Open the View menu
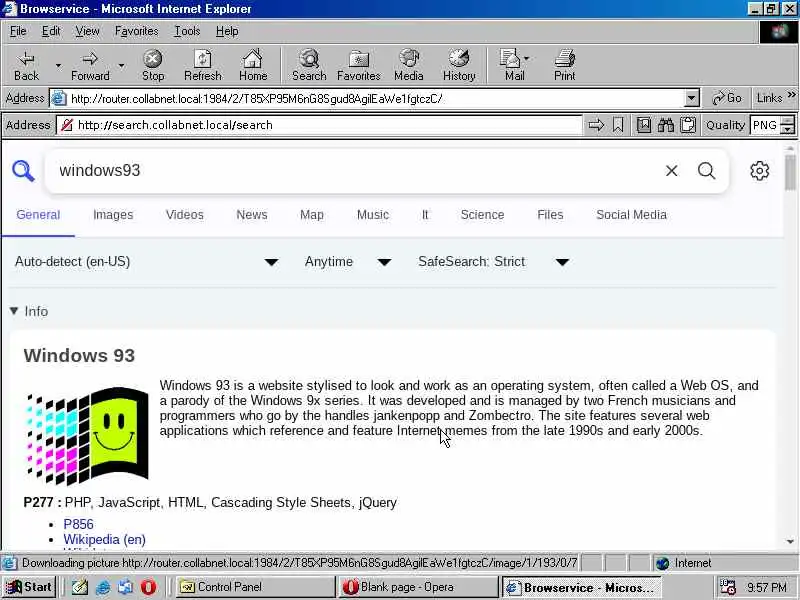The image size is (800, 600). [87, 31]
